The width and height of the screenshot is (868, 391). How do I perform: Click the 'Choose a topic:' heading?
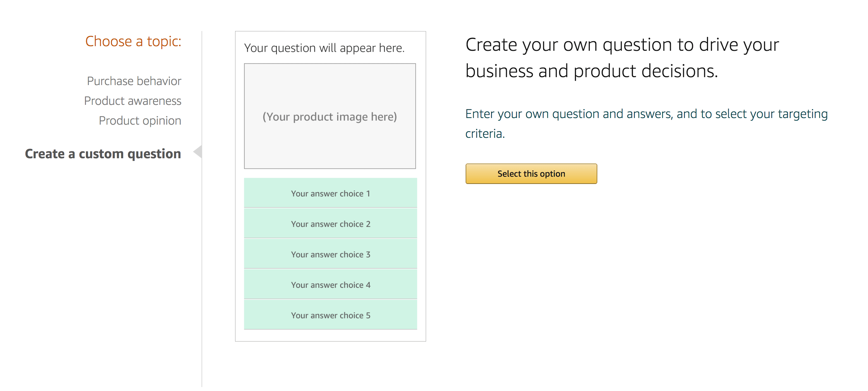[133, 41]
